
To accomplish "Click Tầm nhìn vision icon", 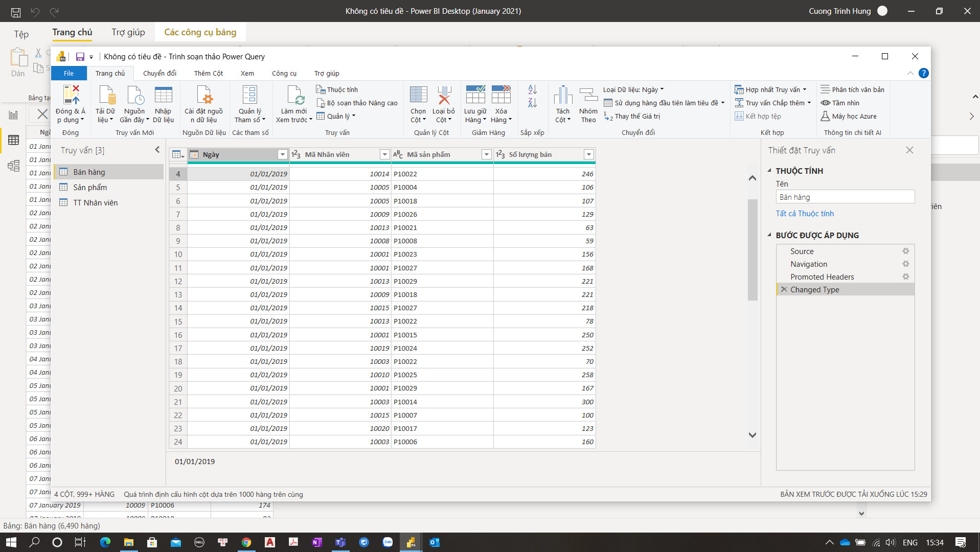I will click(x=825, y=103).
